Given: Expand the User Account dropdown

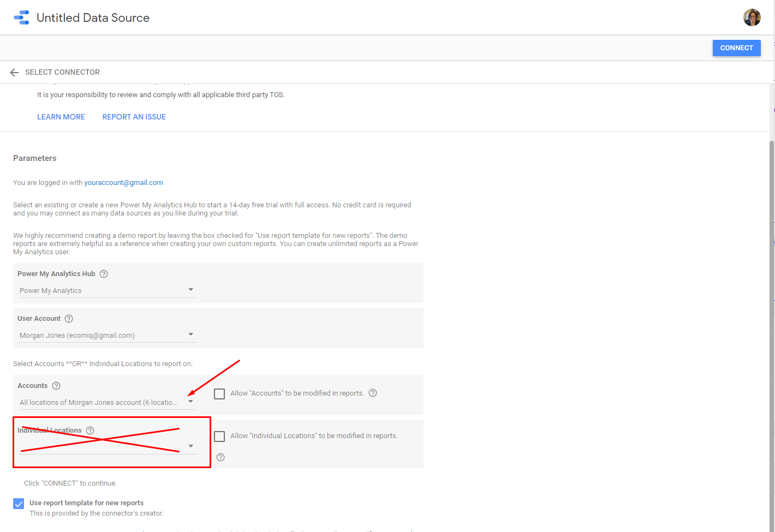Looking at the screenshot, I should click(x=107, y=335).
